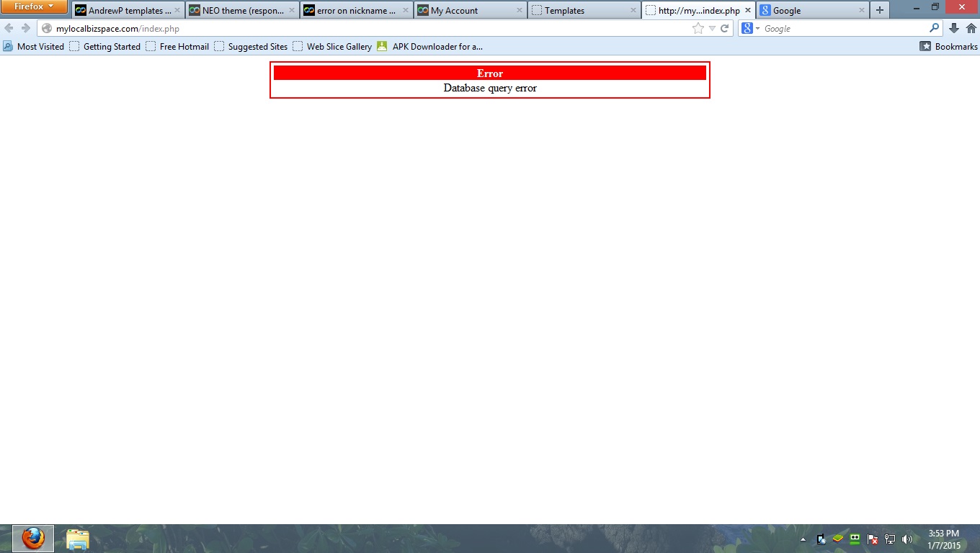The width and height of the screenshot is (980, 553).
Task: Close the active index.php tab
Action: [x=747, y=11]
